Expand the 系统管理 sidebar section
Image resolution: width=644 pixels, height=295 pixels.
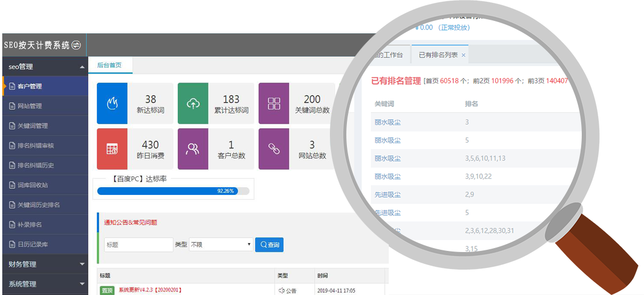[82, 284]
